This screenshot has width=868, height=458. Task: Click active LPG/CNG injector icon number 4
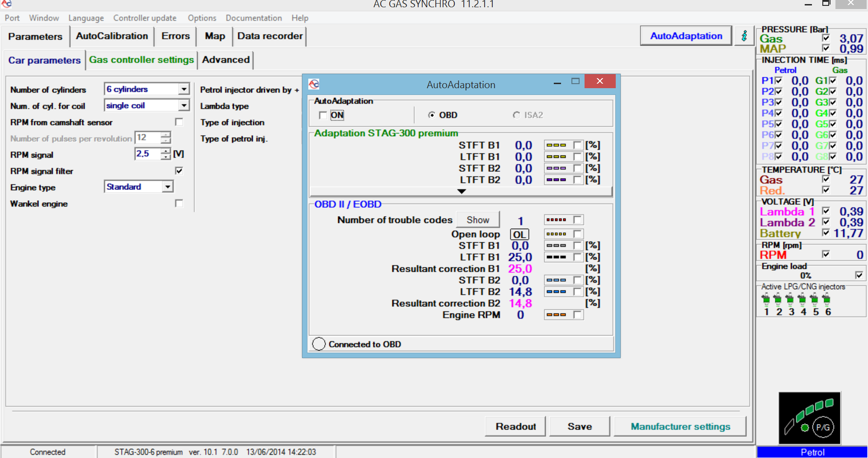tap(802, 299)
